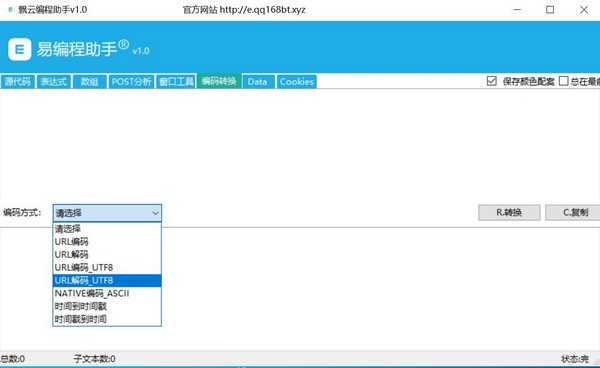Select the Data tab
The width and height of the screenshot is (600, 368).
258,81
